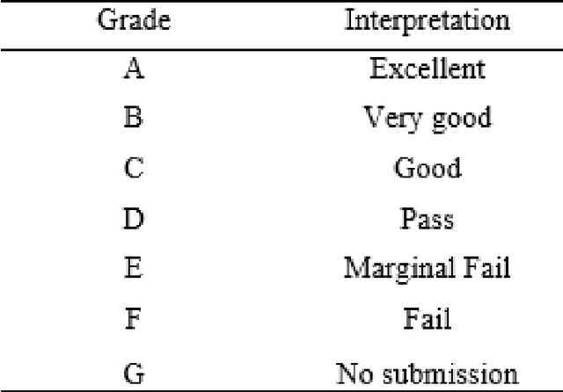Select grade letter C
This screenshot has height=392, width=563.
coord(133,168)
